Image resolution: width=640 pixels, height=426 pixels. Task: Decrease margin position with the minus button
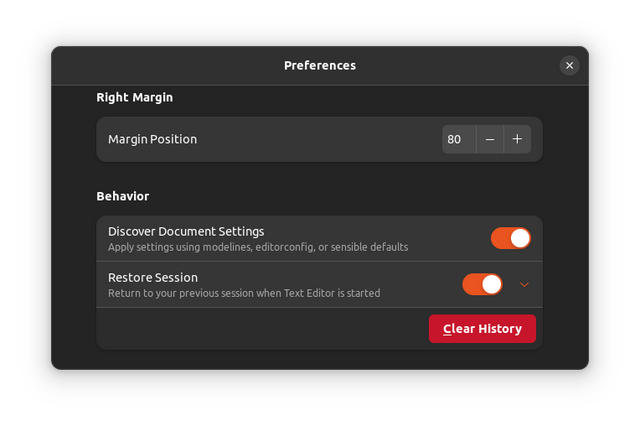click(490, 139)
